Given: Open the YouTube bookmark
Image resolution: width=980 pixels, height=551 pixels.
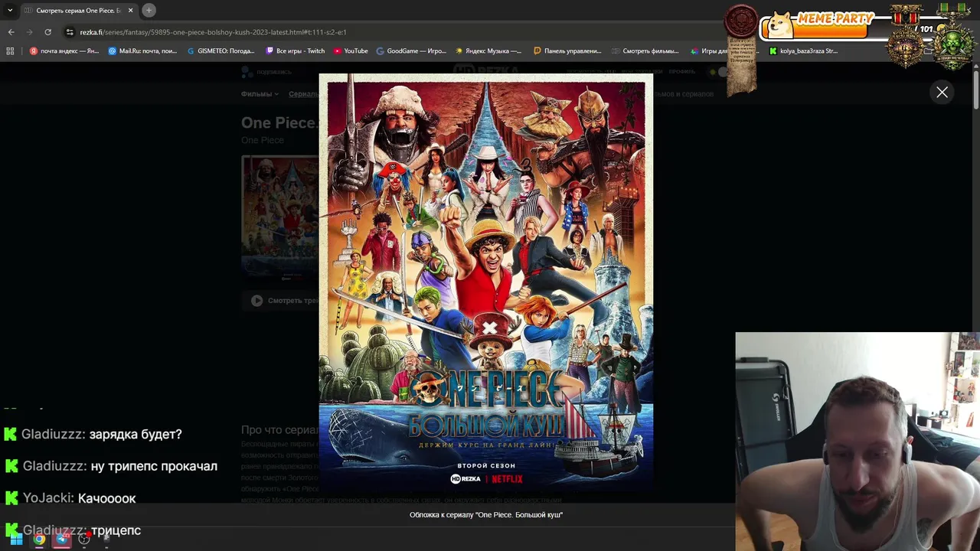Looking at the screenshot, I should 351,51.
